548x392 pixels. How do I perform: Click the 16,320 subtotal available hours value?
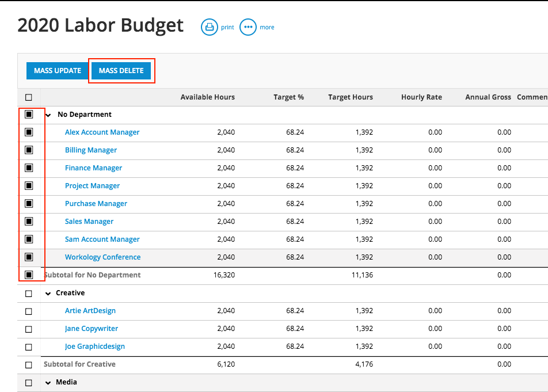(224, 275)
